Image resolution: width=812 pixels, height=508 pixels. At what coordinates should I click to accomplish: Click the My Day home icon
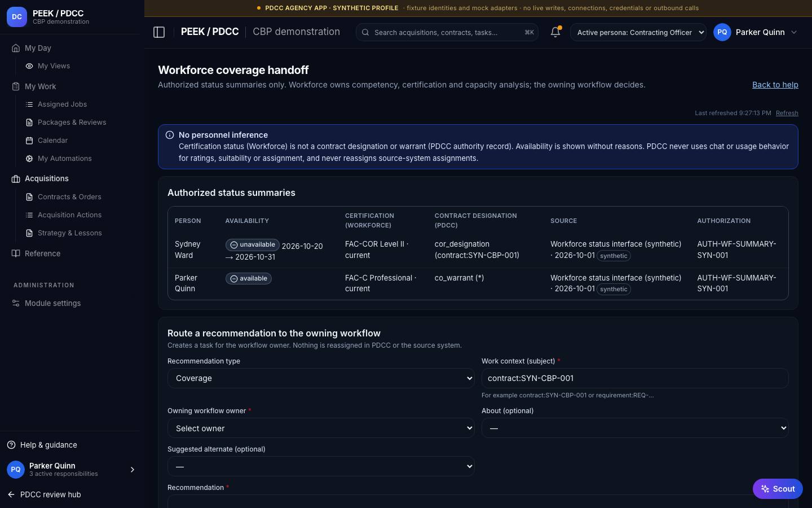click(16, 48)
